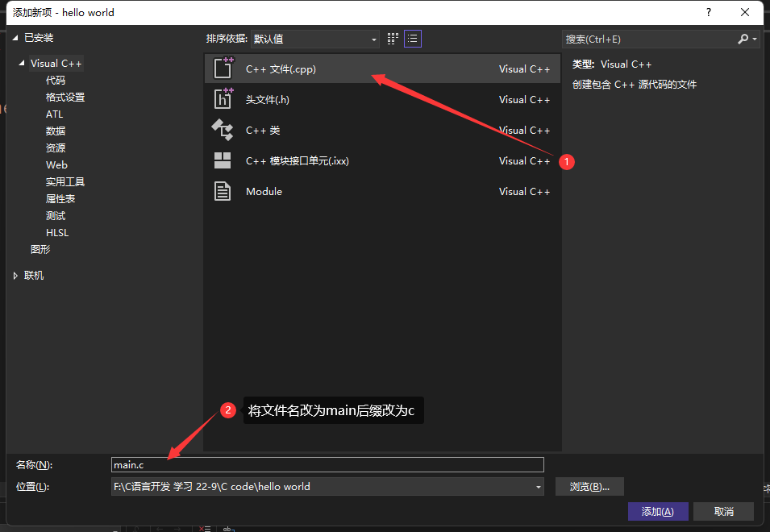Image resolution: width=770 pixels, height=532 pixels.
Task: Expand the 联机 tree node
Action: click(15, 275)
